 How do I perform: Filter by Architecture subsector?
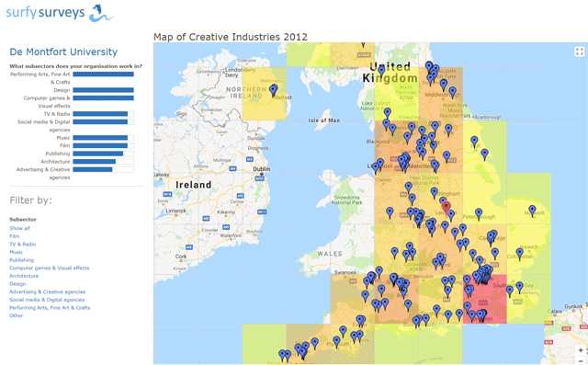[x=24, y=276]
